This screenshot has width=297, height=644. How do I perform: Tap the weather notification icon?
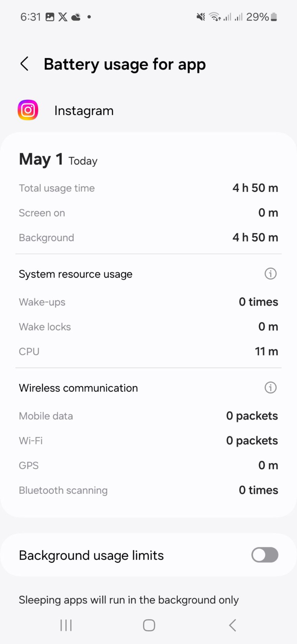[76, 17]
